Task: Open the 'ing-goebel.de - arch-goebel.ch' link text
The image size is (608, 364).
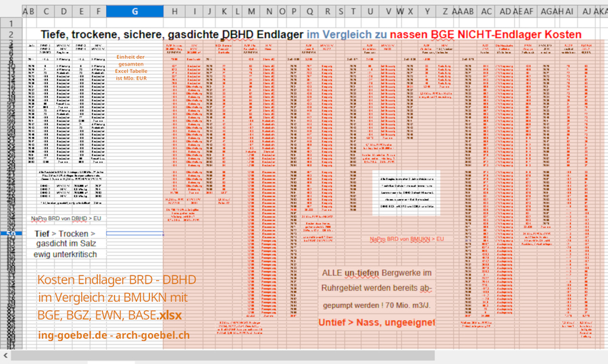Action: point(113,334)
